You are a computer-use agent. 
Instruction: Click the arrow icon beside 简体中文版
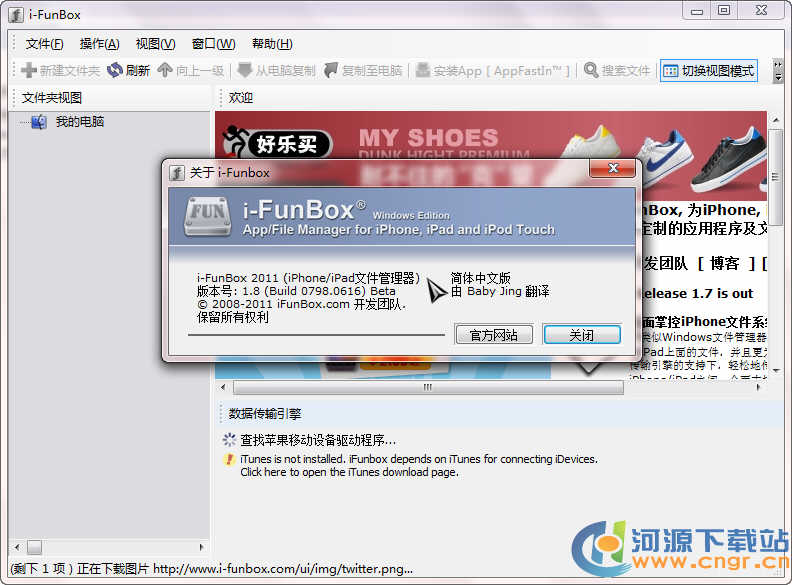[x=436, y=289]
